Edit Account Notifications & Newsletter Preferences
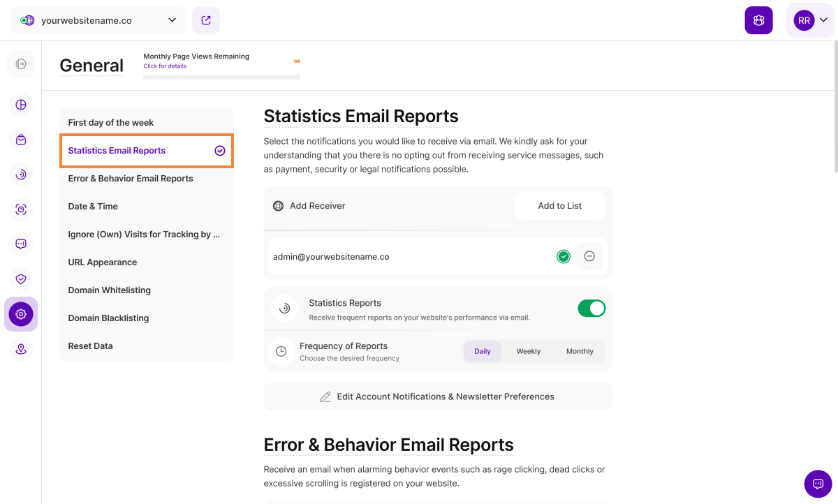The width and height of the screenshot is (838, 504). [438, 396]
